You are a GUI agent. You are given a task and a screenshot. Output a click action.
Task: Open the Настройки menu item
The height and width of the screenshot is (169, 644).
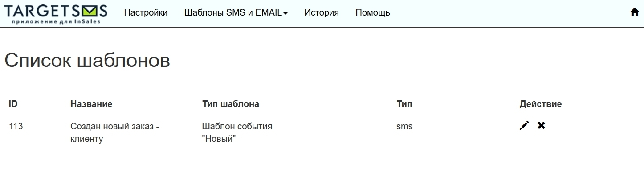point(146,13)
